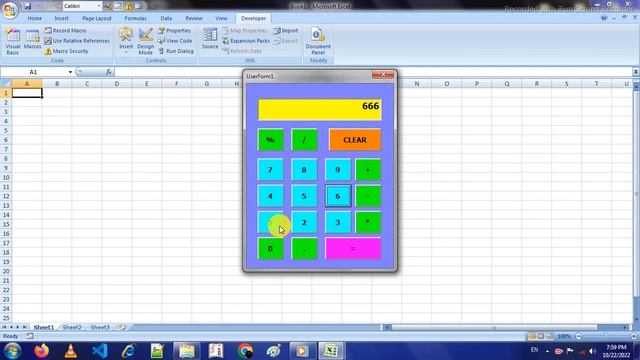Click the plus button on calculator
The width and height of the screenshot is (640, 360).
tap(368, 170)
